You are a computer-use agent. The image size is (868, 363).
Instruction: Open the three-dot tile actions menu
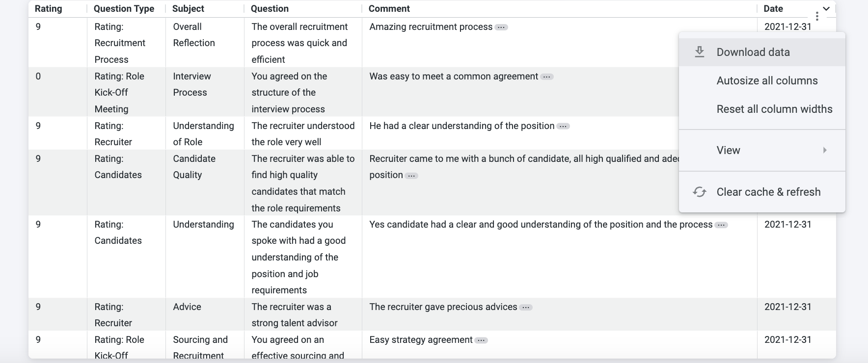tap(817, 16)
